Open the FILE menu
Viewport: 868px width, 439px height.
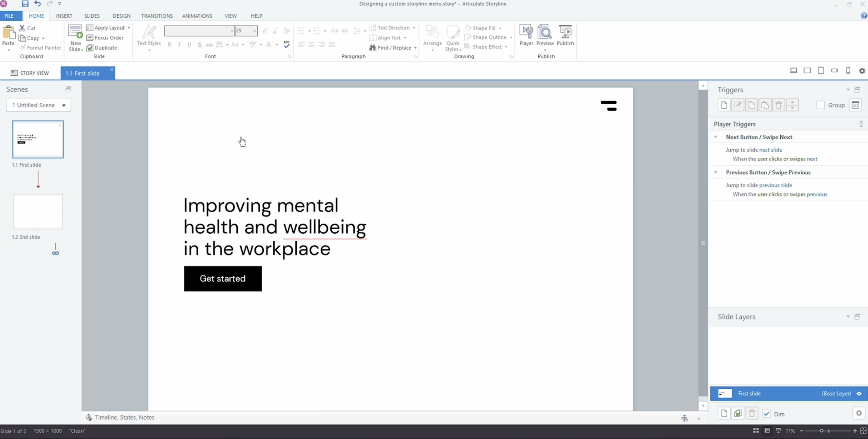pyautogui.click(x=9, y=16)
